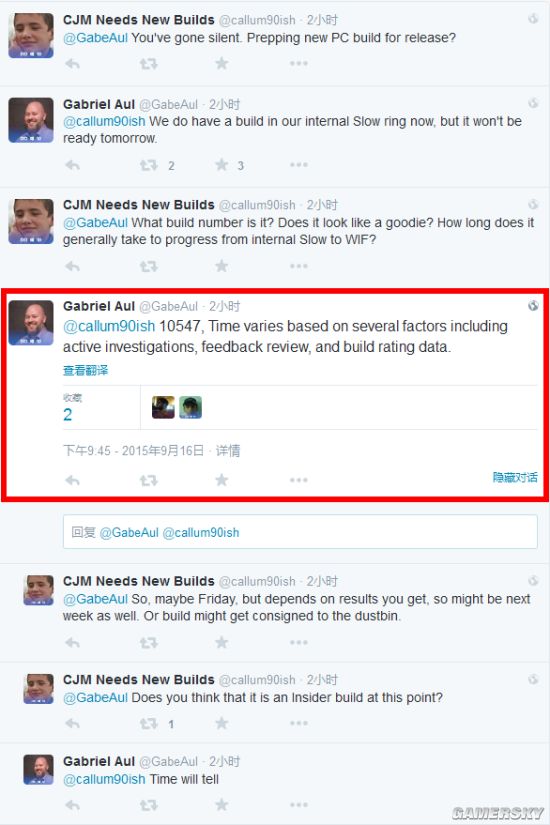The height and width of the screenshot is (825, 550).
Task: Open more options menu on the 10547 tweet
Action: [298, 480]
